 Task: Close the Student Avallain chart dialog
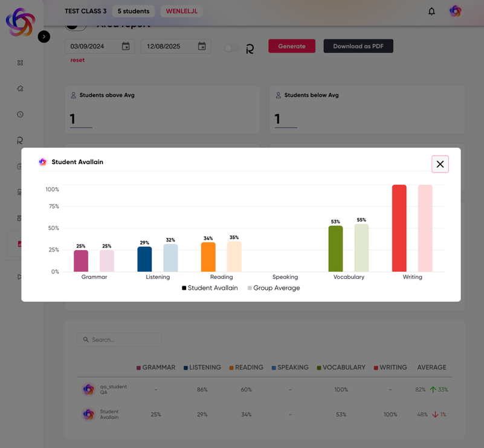pos(440,164)
